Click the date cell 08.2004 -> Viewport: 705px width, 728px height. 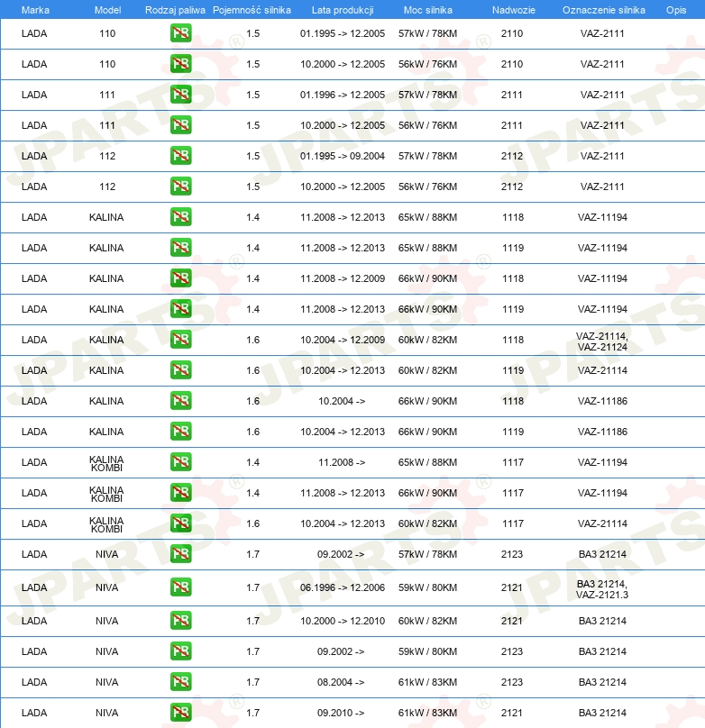coord(341,683)
